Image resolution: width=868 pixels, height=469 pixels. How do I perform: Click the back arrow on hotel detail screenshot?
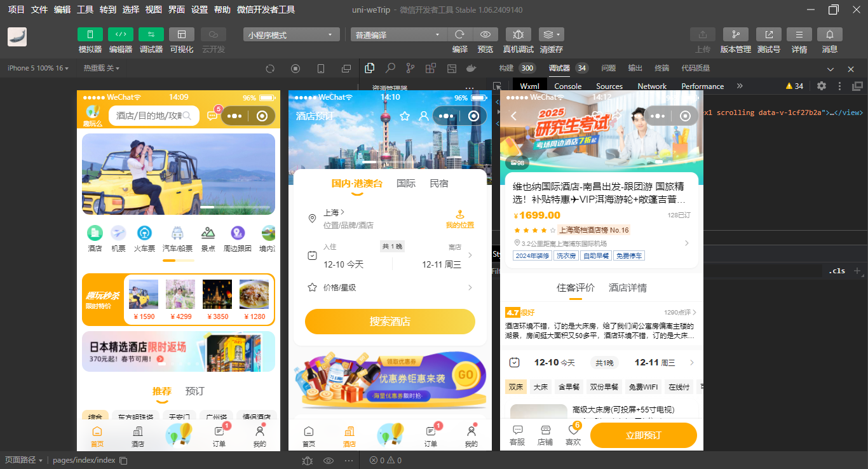(514, 116)
